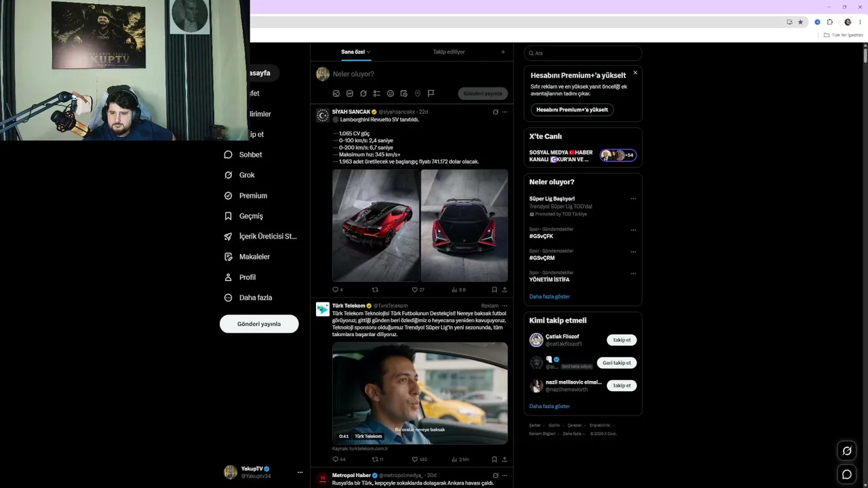The image size is (868, 488).
Task: Open the Chrome profile avatar
Action: point(848,22)
